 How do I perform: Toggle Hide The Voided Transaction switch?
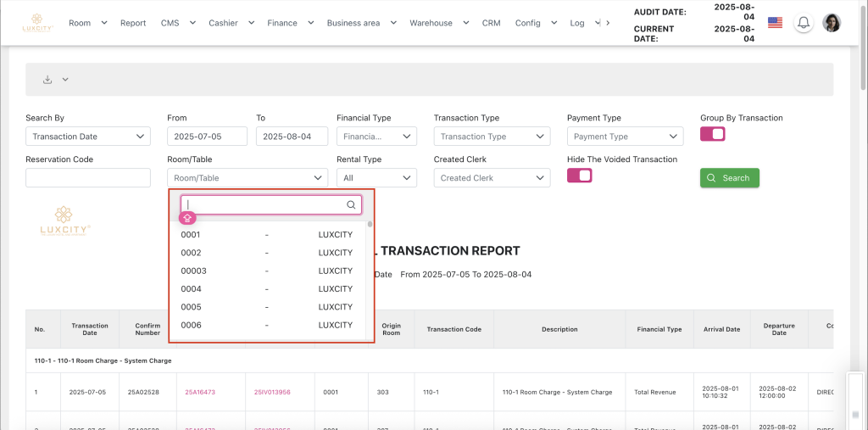(x=579, y=176)
